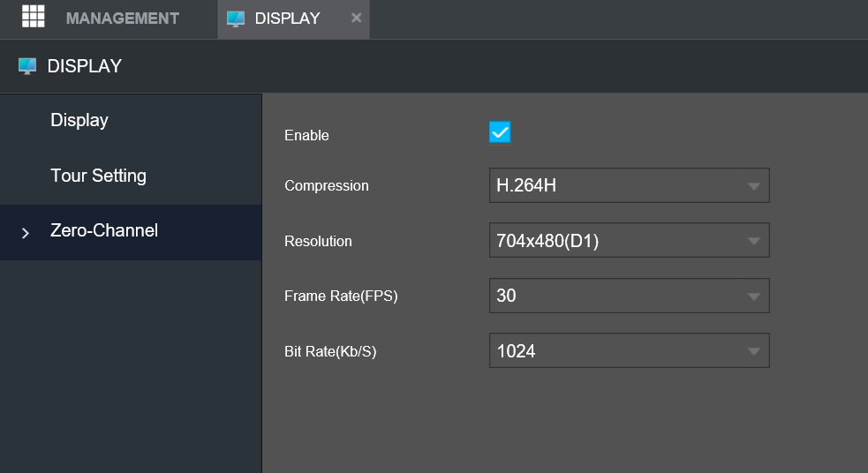Click the monitor icon beside DISPLAY heading

27,66
